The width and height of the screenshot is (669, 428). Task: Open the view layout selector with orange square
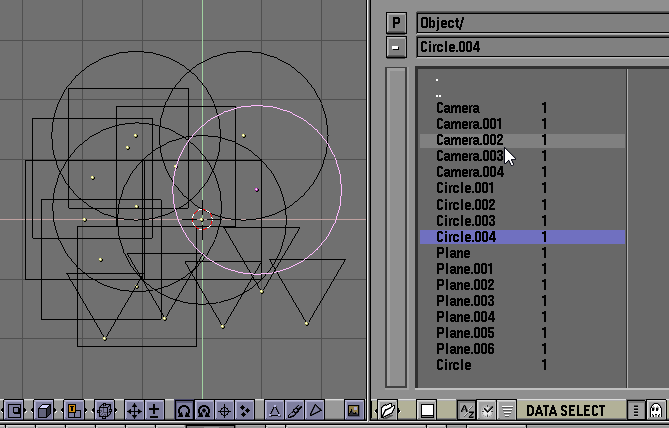click(x=74, y=411)
